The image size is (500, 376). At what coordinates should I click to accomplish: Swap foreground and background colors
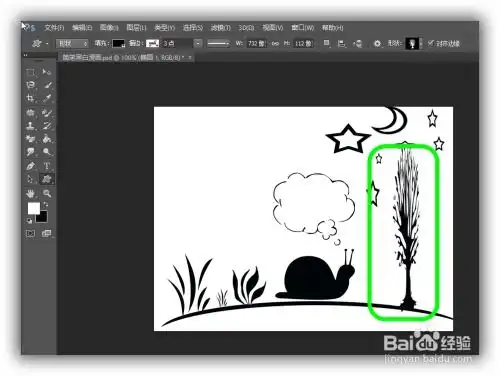click(x=46, y=204)
